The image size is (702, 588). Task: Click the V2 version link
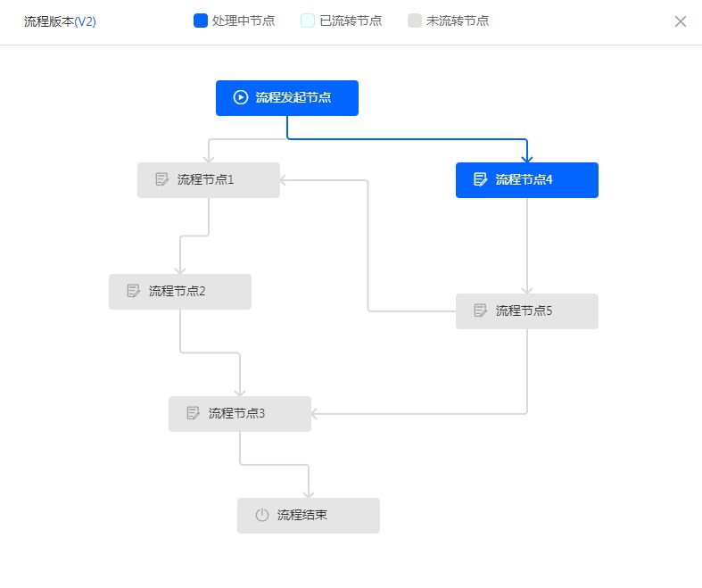coord(86,21)
